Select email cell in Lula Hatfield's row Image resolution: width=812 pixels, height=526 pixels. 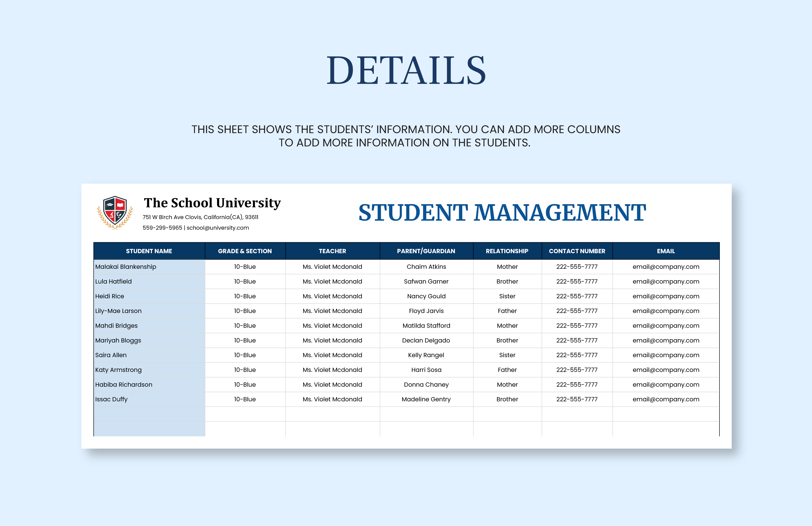(666, 281)
